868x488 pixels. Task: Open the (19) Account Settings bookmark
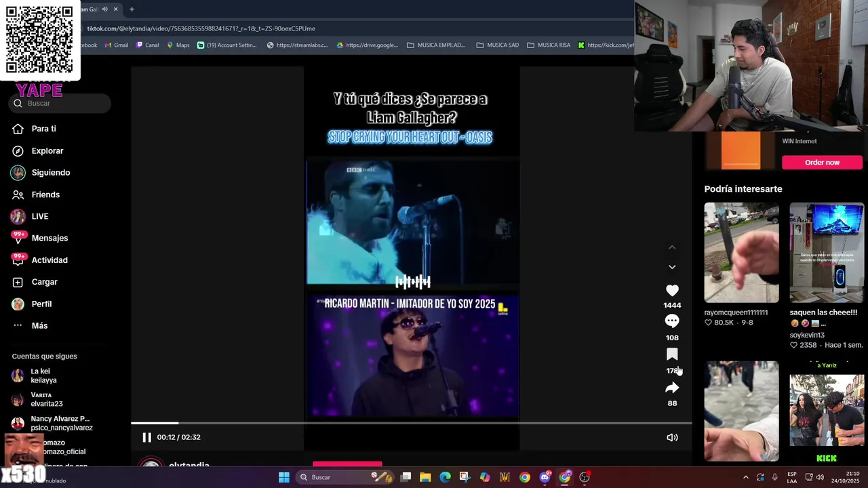226,45
